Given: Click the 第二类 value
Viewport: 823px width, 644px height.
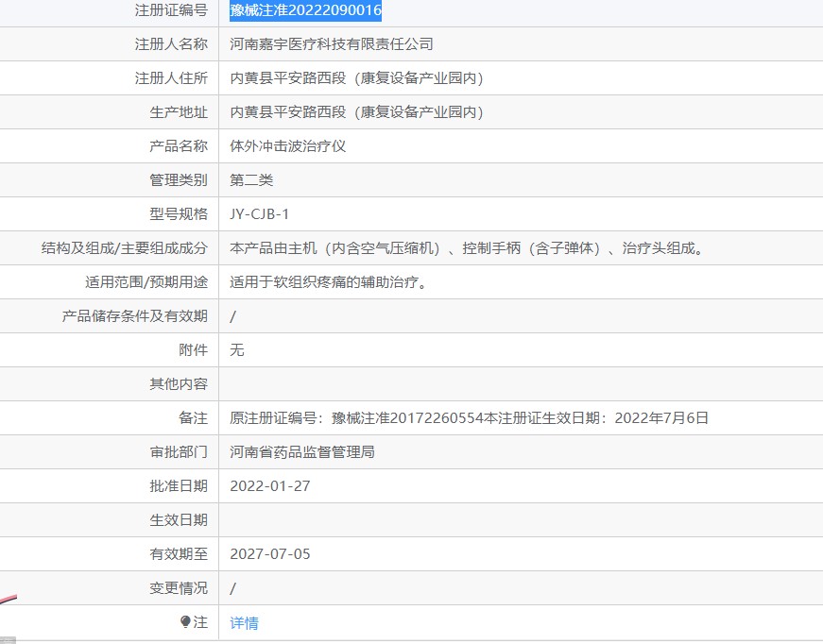Looking at the screenshot, I should tap(251, 180).
